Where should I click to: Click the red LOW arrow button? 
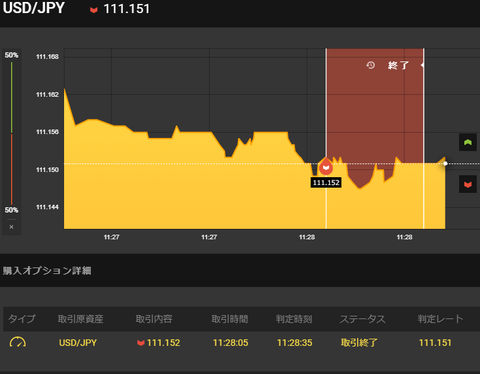tap(468, 184)
